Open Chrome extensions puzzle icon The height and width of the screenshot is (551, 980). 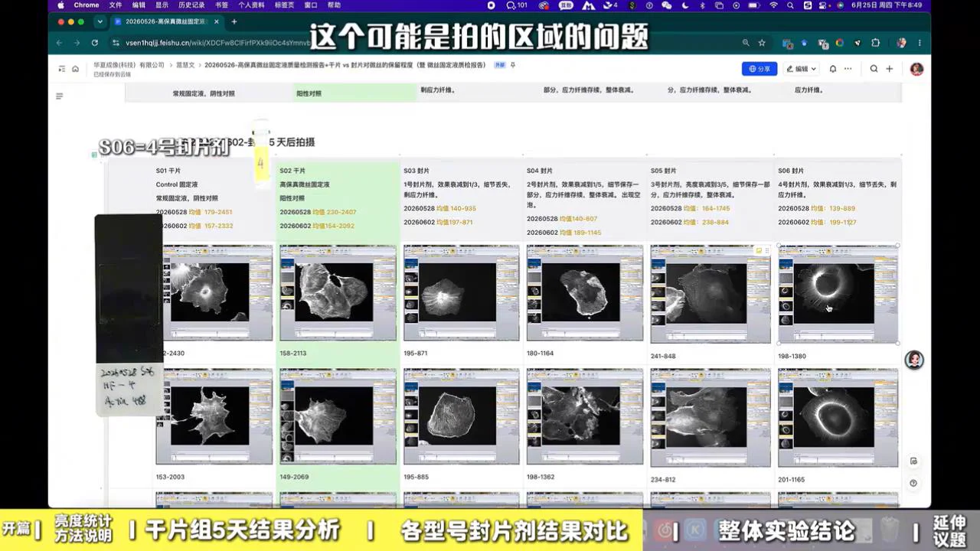coord(875,43)
